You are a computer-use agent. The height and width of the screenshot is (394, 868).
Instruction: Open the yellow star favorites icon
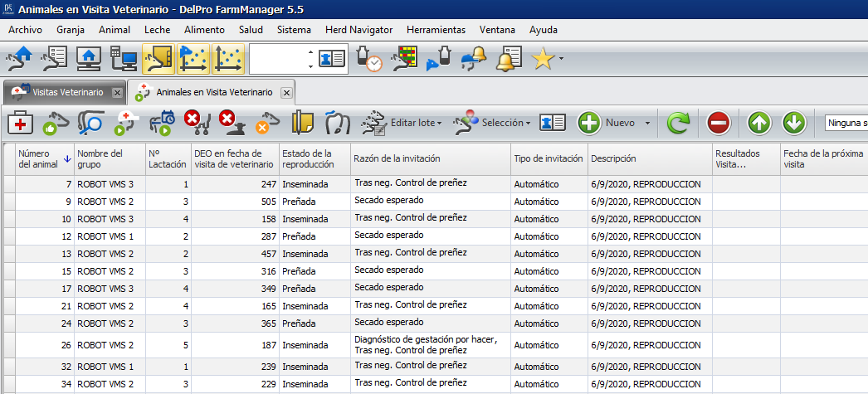pos(542,59)
